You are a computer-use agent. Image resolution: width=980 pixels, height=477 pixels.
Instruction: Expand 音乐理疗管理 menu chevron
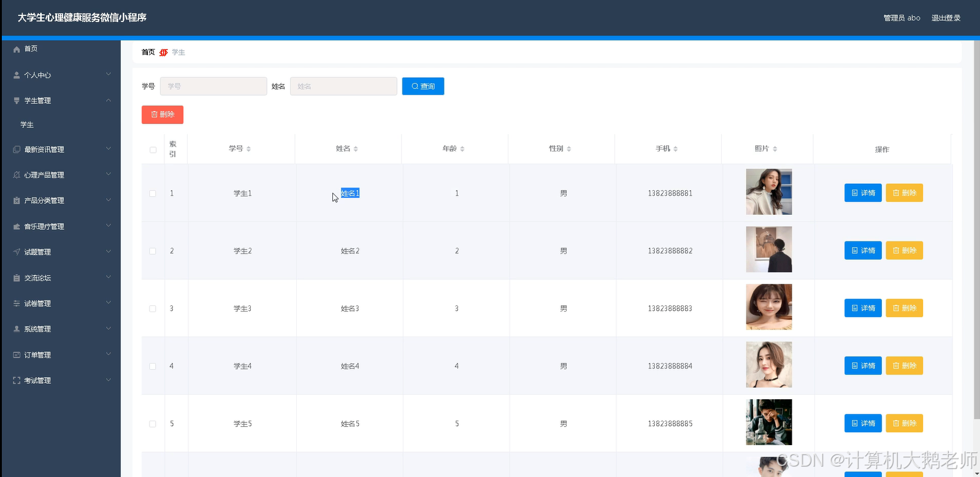coord(109,226)
